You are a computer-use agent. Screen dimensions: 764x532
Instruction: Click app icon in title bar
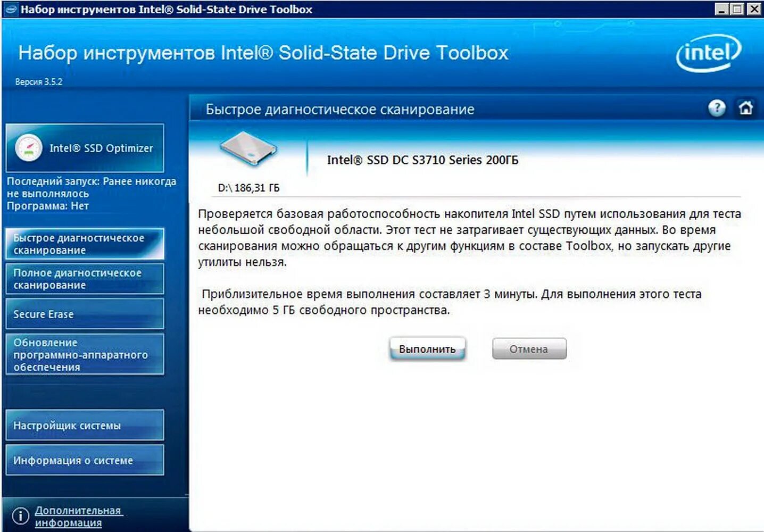pyautogui.click(x=11, y=9)
